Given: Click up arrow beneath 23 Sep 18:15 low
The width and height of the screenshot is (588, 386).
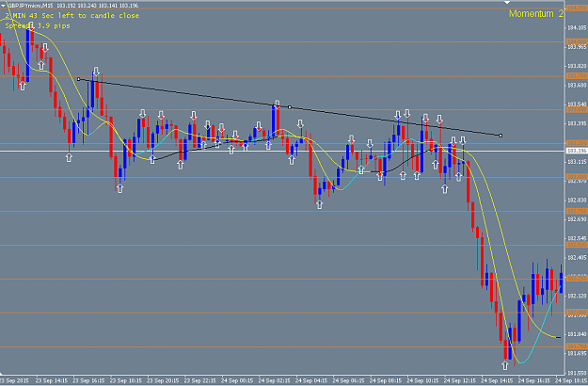Looking at the screenshot, I should [x=119, y=188].
